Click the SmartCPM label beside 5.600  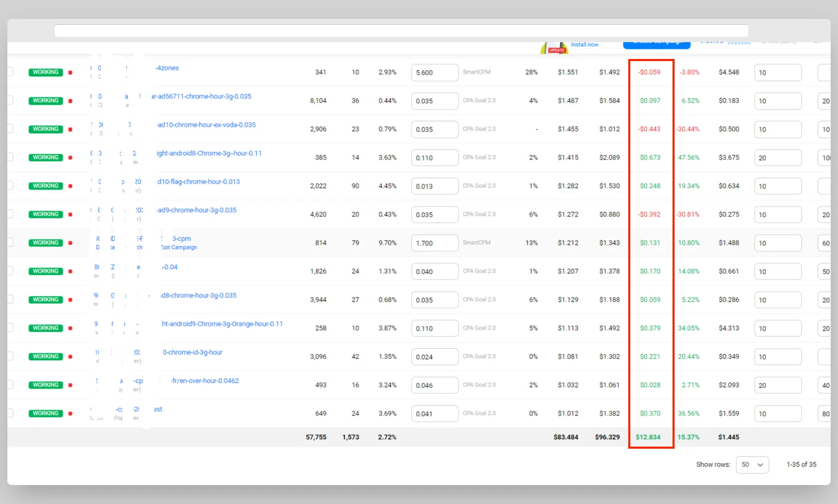coord(476,72)
